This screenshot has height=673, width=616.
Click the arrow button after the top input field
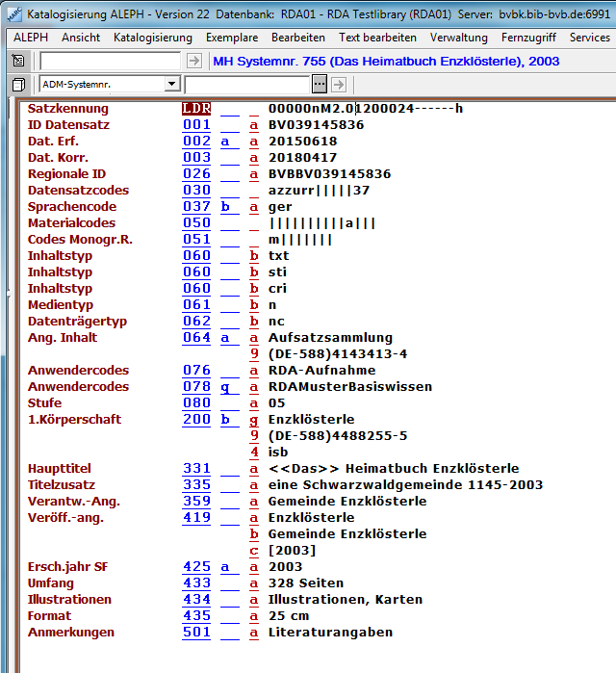point(193,61)
